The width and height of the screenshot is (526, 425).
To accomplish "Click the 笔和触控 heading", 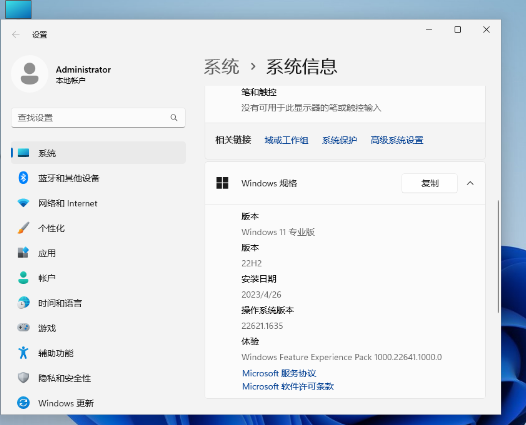I will pos(259,92).
